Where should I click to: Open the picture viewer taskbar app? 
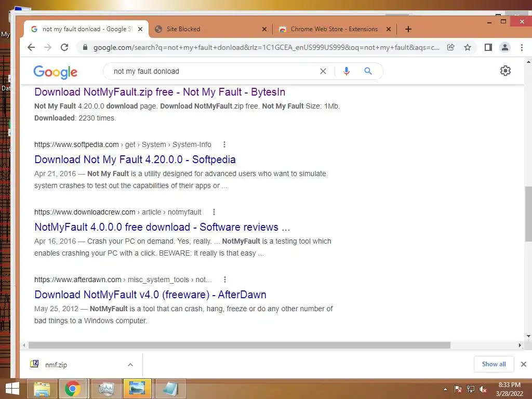[x=137, y=389]
